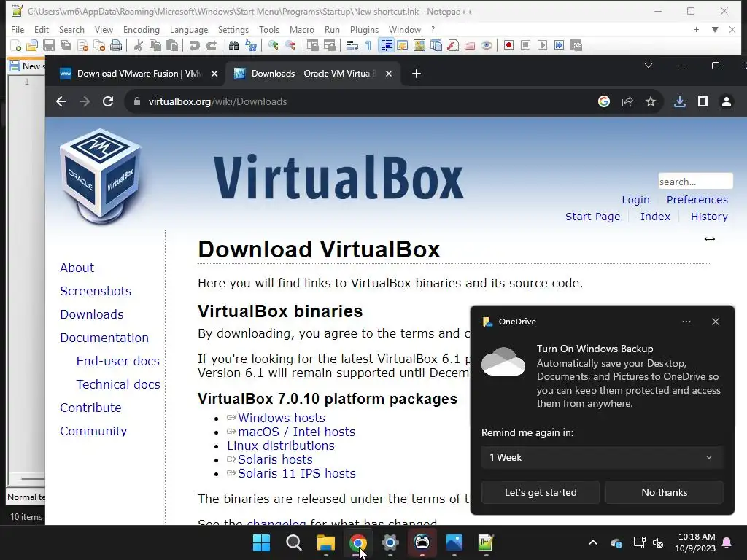The height and width of the screenshot is (560, 747).
Task: Open Chrome downloads icon
Action: [680, 101]
